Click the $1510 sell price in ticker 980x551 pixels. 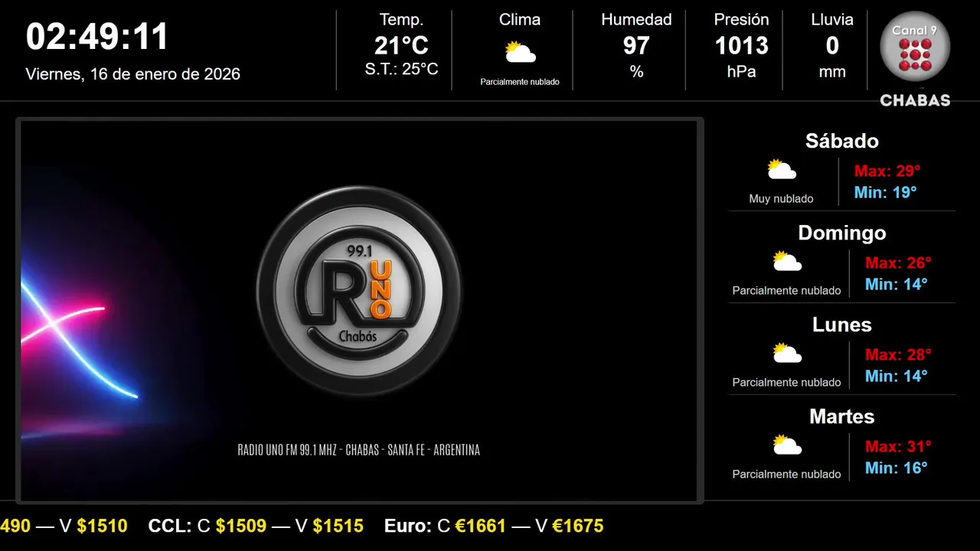103,526
